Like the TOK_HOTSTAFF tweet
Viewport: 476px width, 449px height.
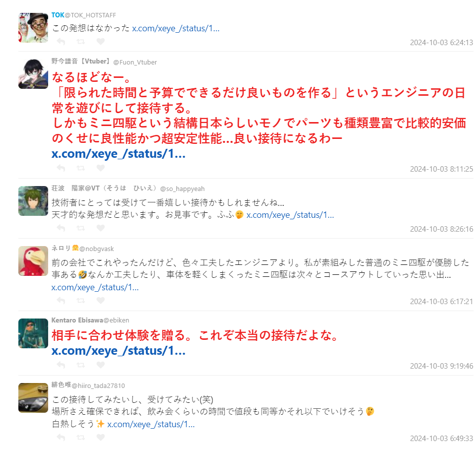coord(100,41)
